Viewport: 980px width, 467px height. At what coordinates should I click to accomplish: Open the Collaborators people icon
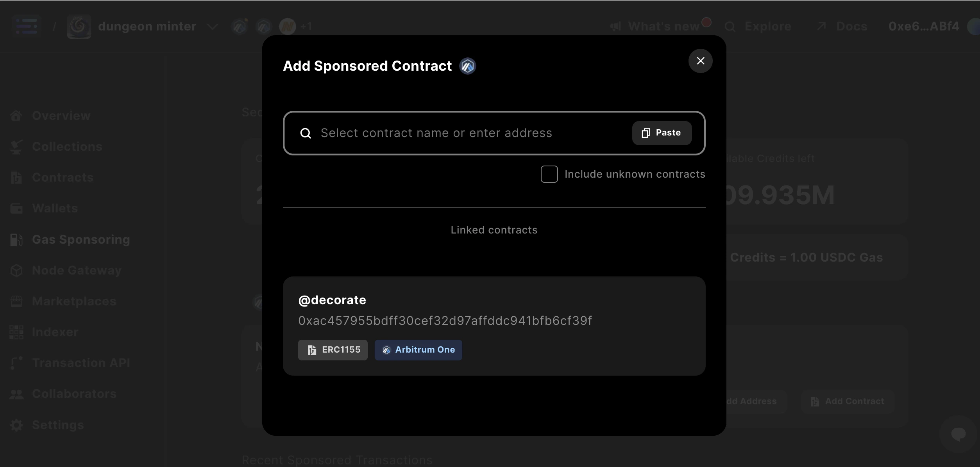[16, 394]
